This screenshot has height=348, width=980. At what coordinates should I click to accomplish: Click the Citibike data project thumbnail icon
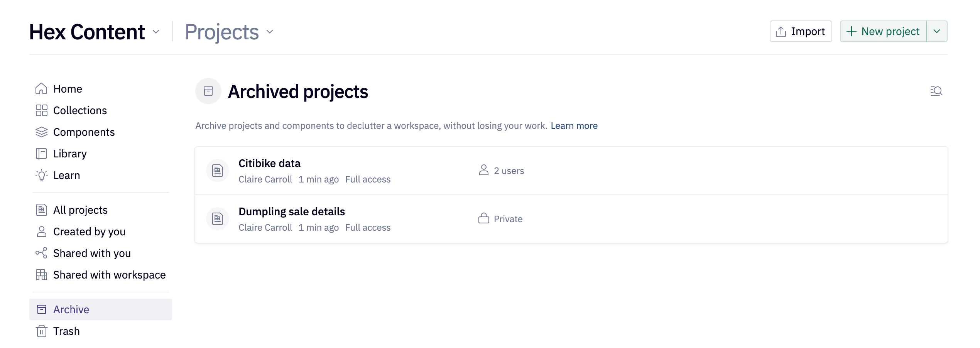[x=217, y=170]
